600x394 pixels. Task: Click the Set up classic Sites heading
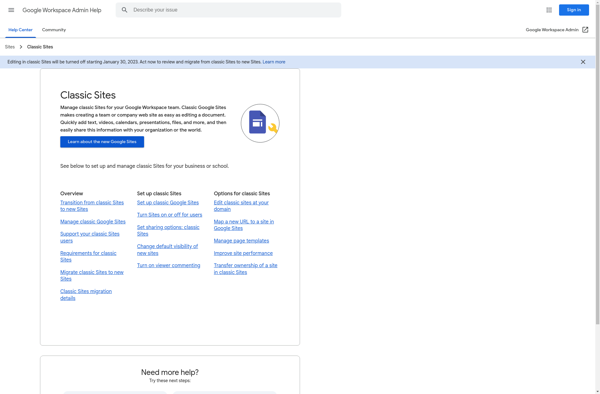pos(159,193)
